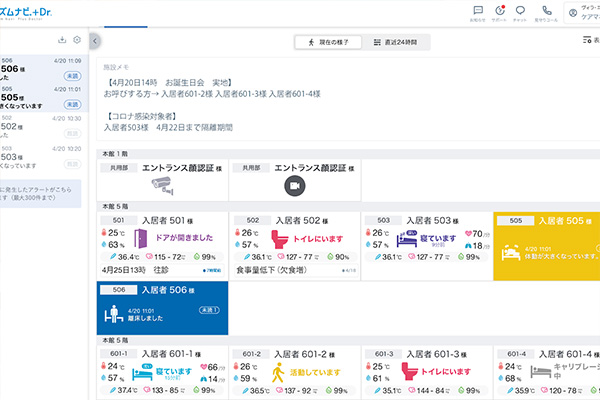Open alert panel settings gear
The height and width of the screenshot is (400, 600).
point(77,40)
